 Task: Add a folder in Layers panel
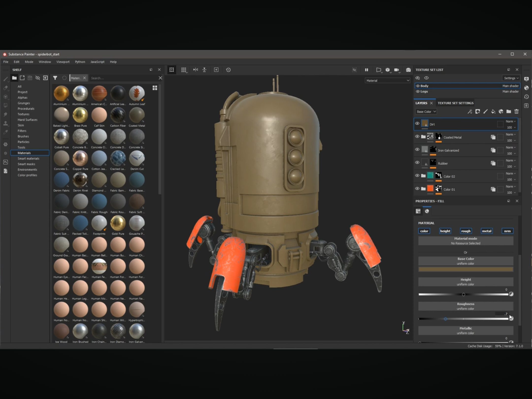509,112
